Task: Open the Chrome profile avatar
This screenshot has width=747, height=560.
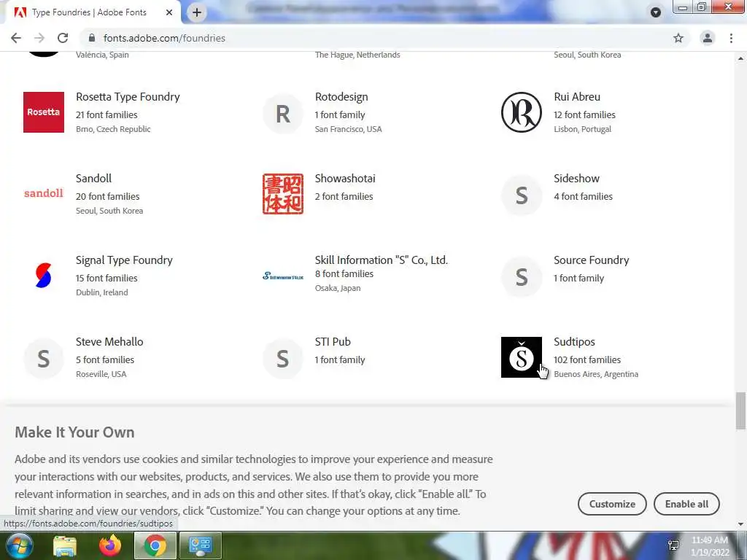Action: coord(708,38)
